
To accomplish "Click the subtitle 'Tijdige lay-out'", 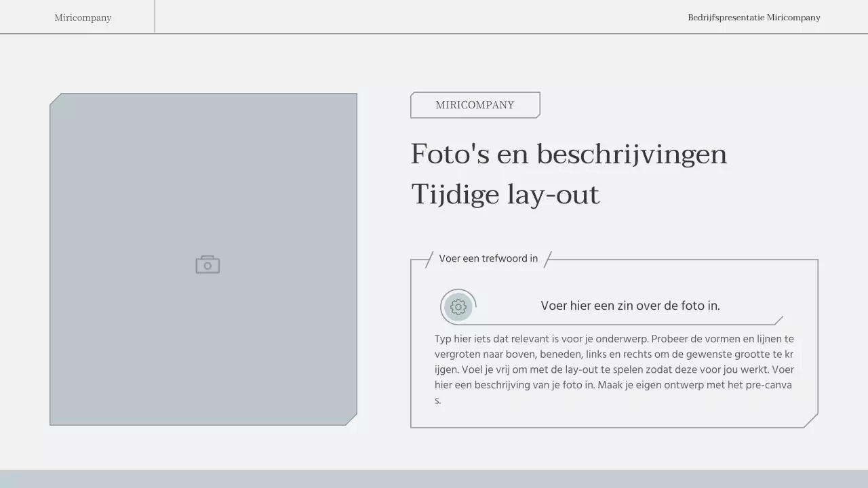I will point(505,195).
